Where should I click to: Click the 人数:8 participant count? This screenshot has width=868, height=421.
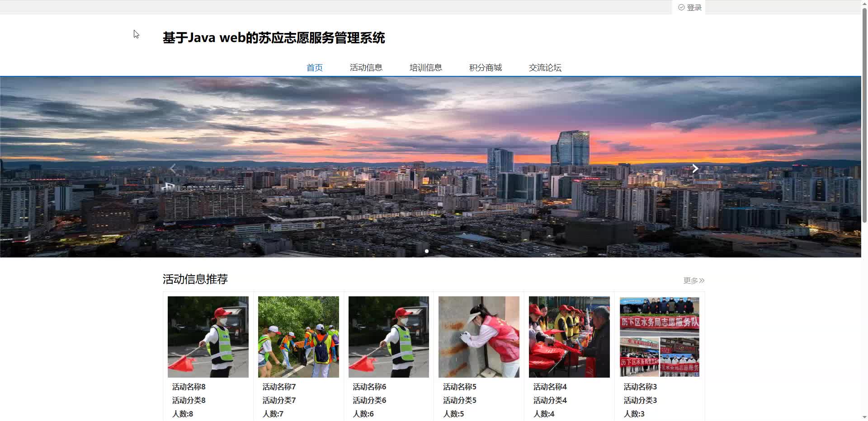[x=183, y=414]
